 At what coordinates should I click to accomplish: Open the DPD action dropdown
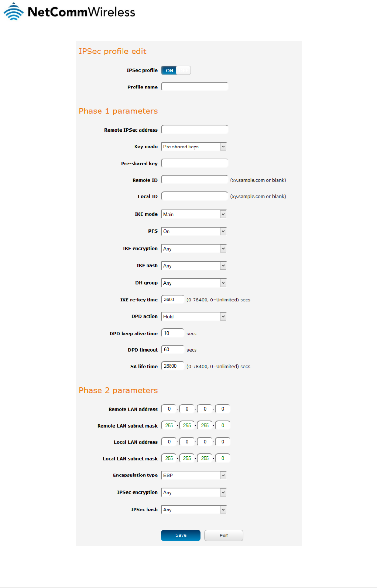194,317
